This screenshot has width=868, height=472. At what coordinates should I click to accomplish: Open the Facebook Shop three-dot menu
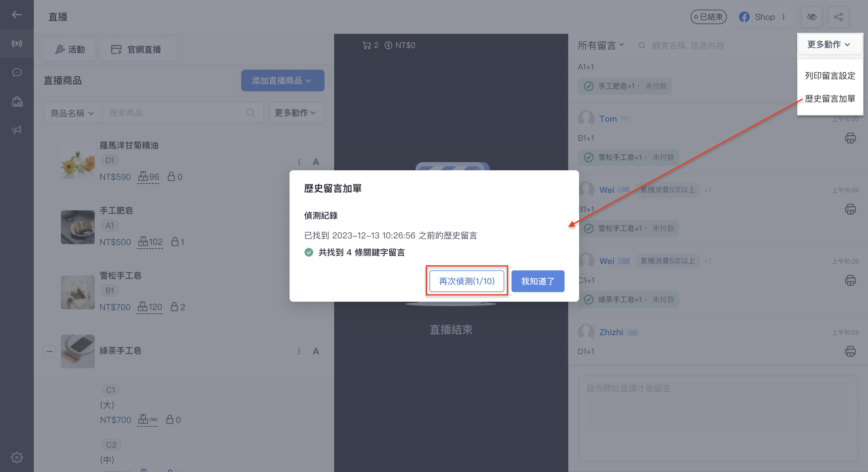coord(784,17)
